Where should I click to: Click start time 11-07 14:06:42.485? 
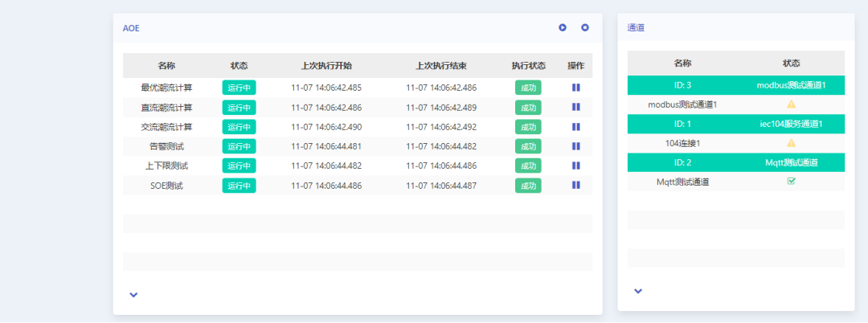point(326,88)
